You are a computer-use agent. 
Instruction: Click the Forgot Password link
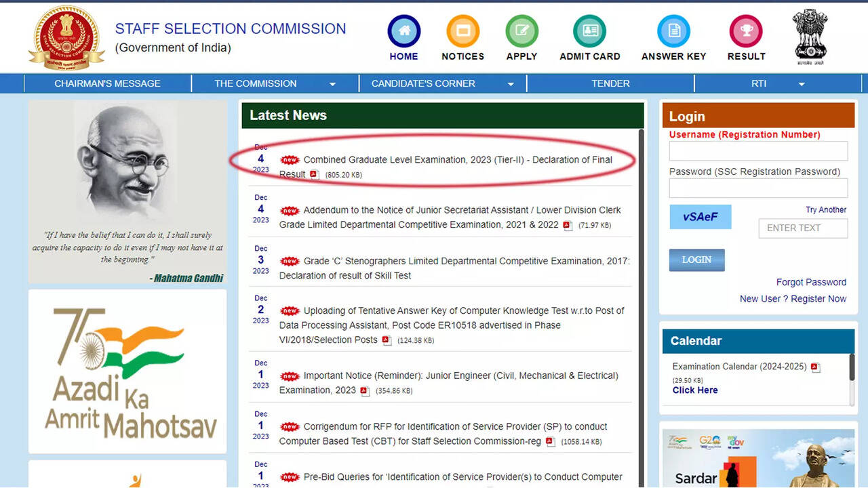pos(811,282)
